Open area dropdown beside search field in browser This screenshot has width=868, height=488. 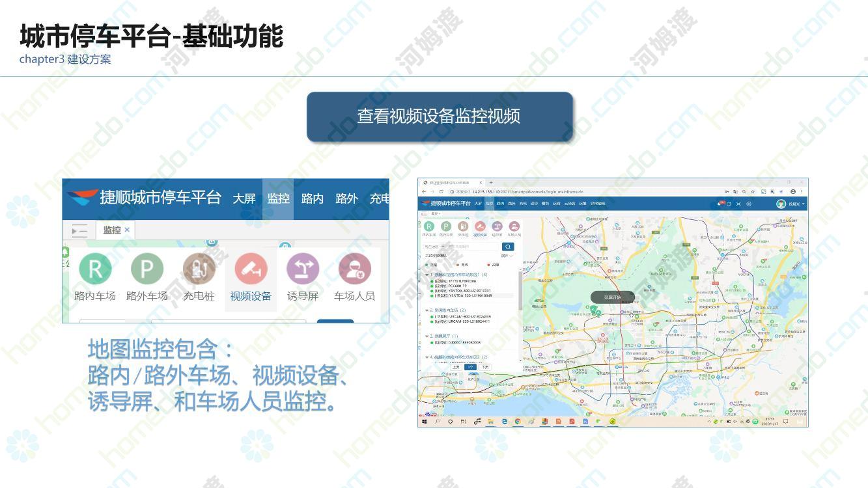pyautogui.click(x=434, y=247)
